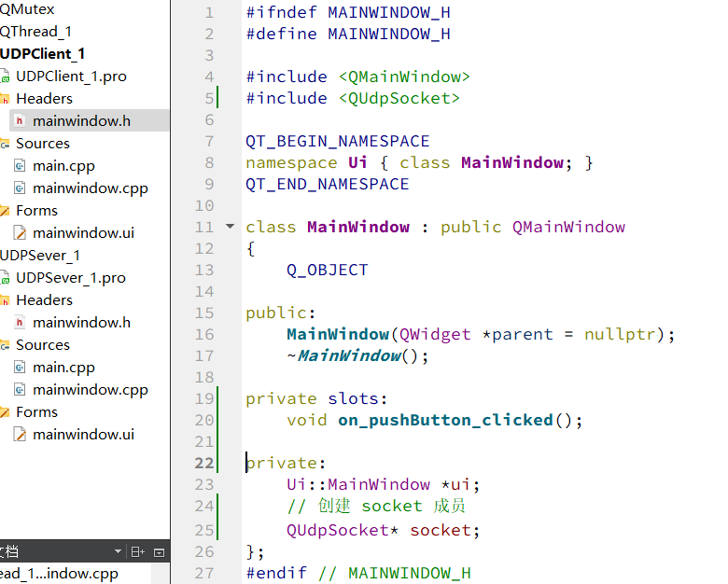The width and height of the screenshot is (728, 584).
Task: Click mainwindow.ui form icon under UDPSever_1
Action: click(x=20, y=434)
